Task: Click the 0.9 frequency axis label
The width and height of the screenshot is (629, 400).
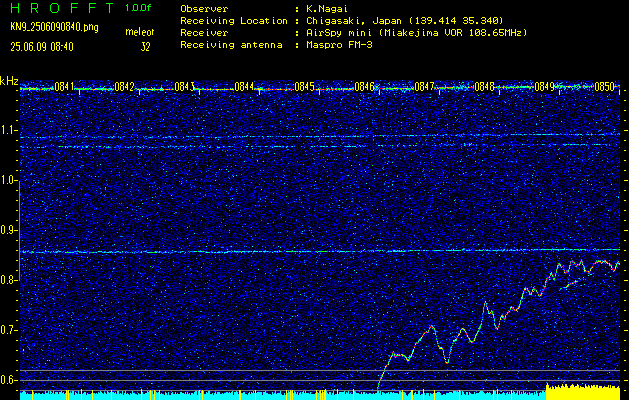Action: (x=9, y=230)
